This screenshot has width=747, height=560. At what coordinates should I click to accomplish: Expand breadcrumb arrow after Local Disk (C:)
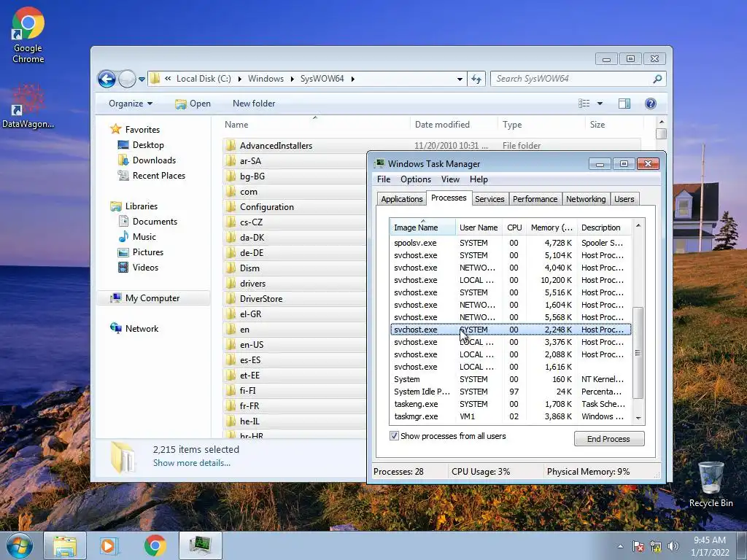[x=239, y=79]
